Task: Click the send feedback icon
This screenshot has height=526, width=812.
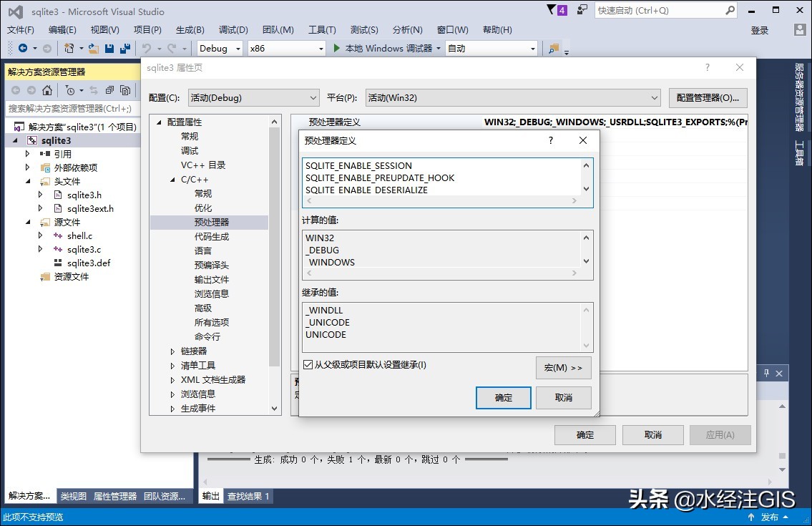Action: 582,10
